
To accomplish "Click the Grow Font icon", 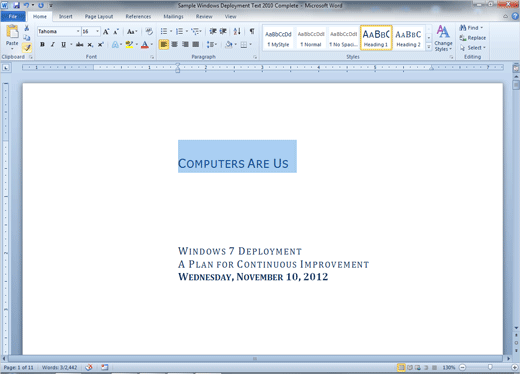I will pos(106,32).
